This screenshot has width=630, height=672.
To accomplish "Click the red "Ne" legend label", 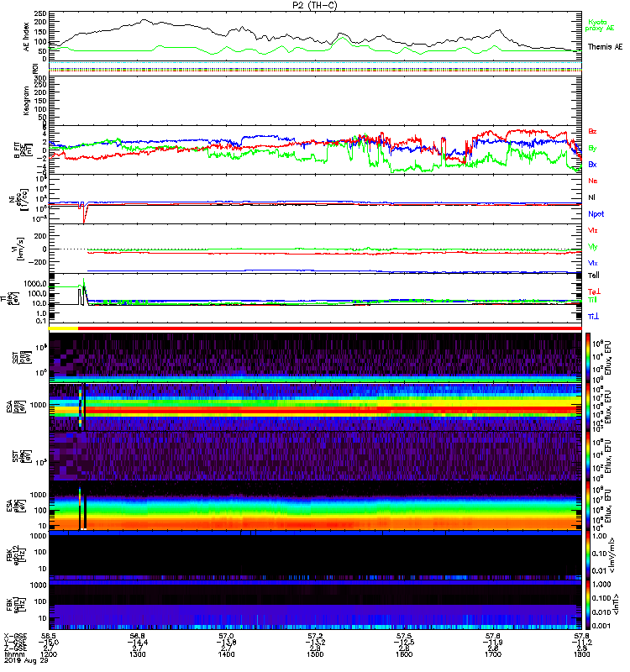I will 593,181.
